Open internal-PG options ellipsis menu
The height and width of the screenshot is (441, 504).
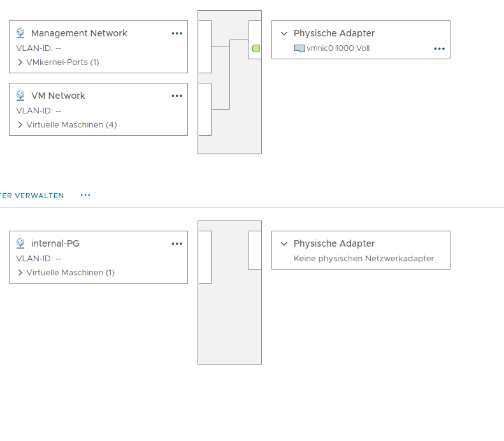pyautogui.click(x=177, y=243)
